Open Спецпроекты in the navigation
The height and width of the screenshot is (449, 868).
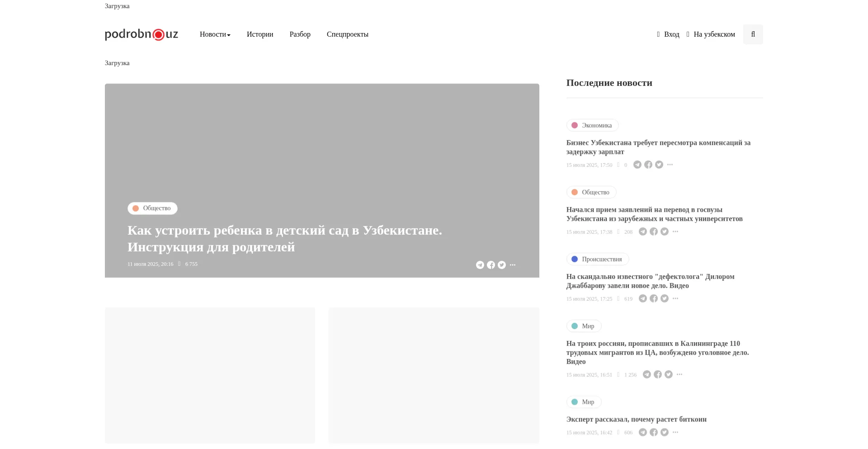click(348, 34)
